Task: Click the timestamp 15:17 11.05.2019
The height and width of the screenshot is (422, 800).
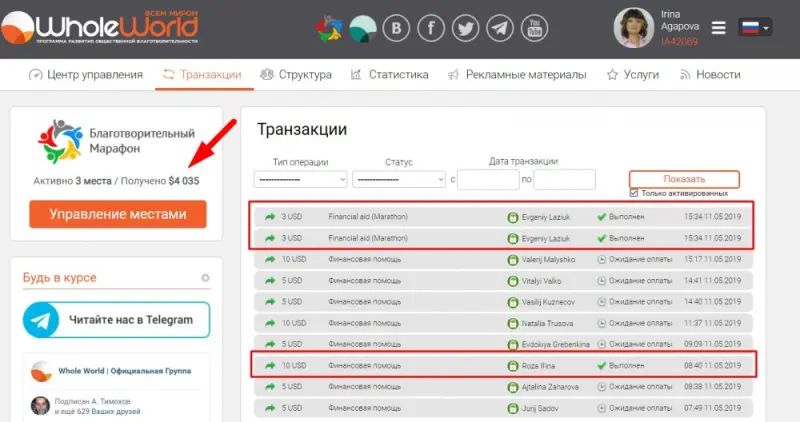Action: pos(712,259)
